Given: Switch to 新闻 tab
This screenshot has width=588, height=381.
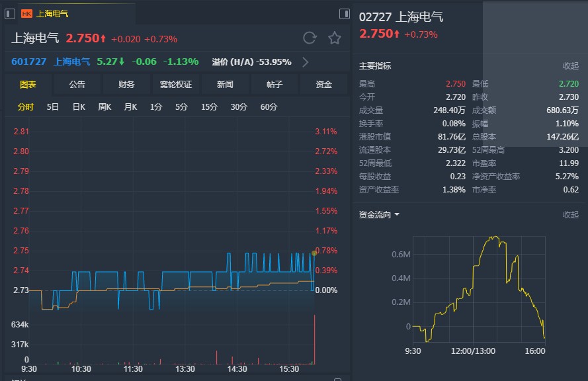Looking at the screenshot, I should pos(225,85).
